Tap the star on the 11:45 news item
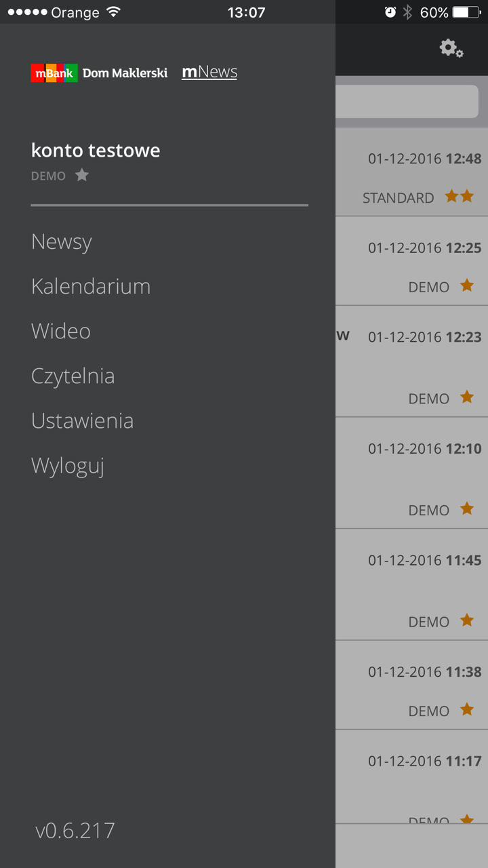488x868 pixels. pos(467,620)
